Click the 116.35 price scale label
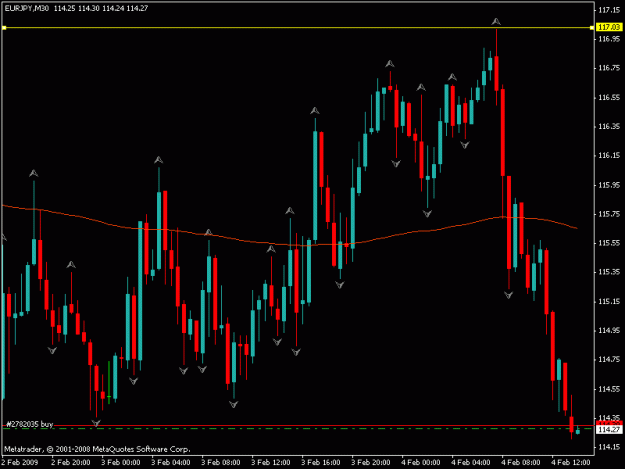Image resolution: width=625 pixels, height=469 pixels. coord(609,126)
